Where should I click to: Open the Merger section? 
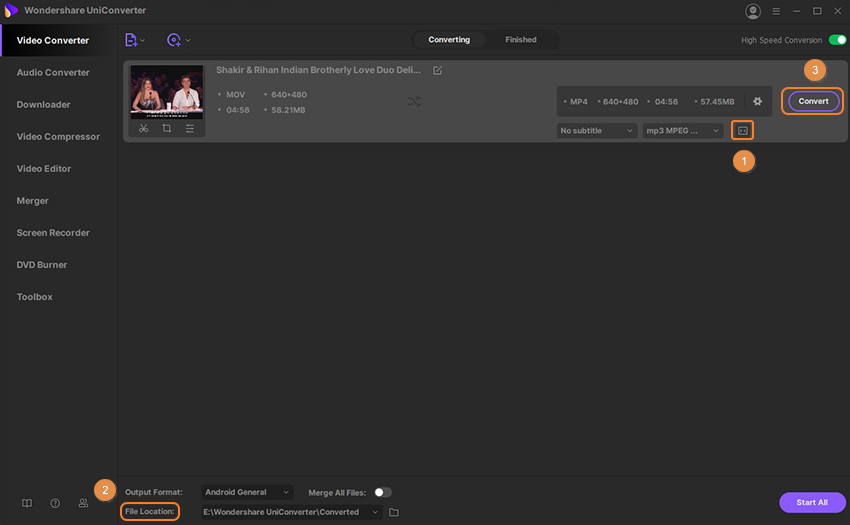[x=33, y=200]
